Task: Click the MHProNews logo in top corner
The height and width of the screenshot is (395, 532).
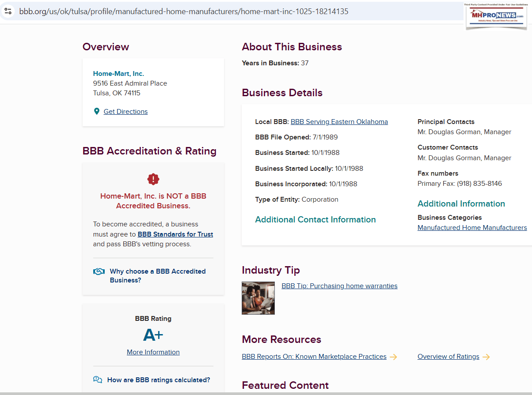Action: (497, 16)
